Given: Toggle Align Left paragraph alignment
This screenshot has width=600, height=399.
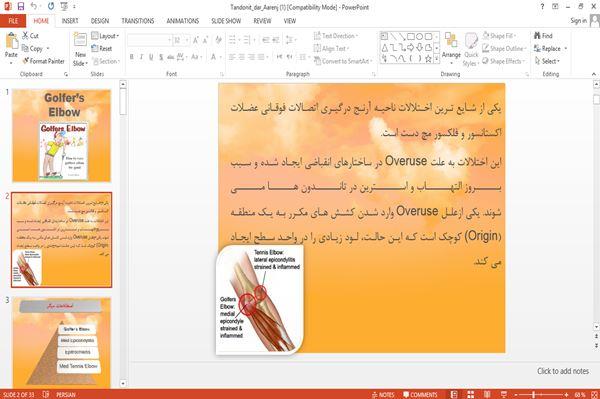Looking at the screenshot, I should 232,57.
